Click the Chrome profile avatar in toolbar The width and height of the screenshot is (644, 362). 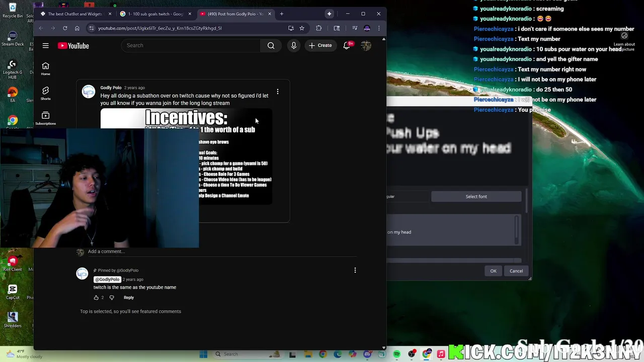(367, 28)
